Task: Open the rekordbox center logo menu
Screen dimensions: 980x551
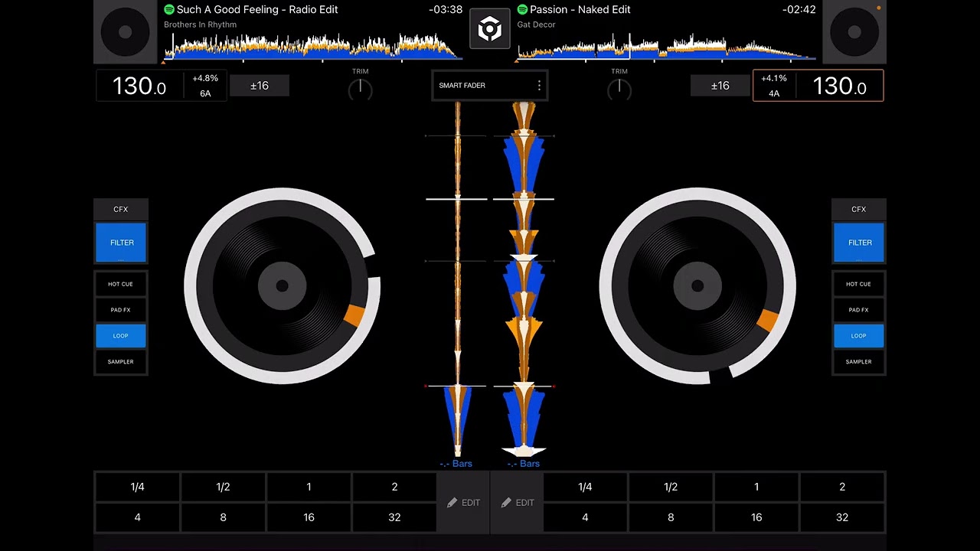Action: 489,29
